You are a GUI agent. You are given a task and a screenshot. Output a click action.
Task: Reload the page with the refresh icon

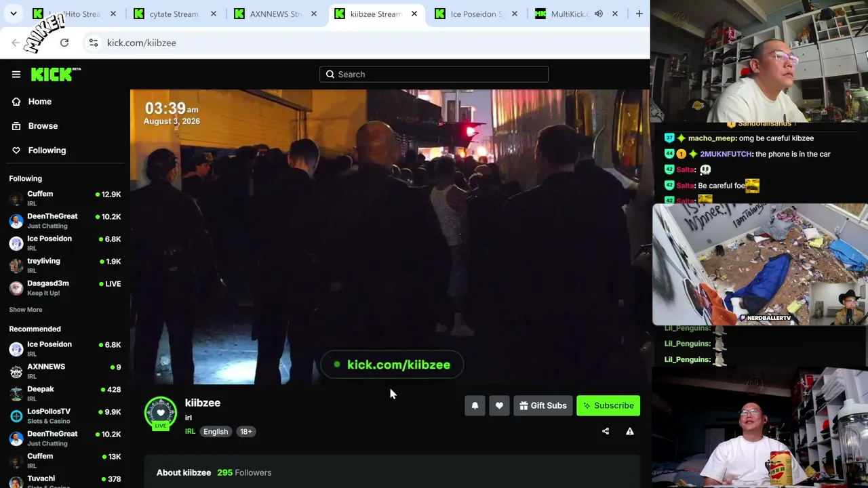pyautogui.click(x=64, y=43)
